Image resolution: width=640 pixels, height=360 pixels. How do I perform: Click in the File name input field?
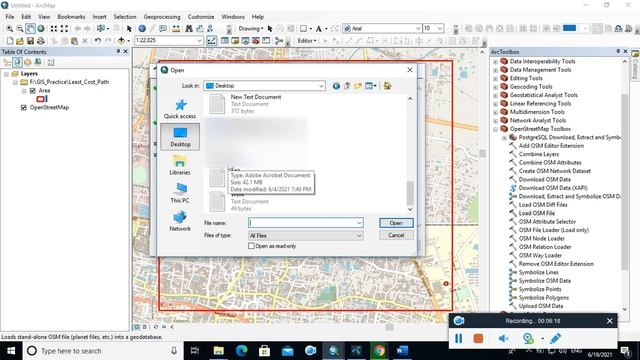point(302,223)
